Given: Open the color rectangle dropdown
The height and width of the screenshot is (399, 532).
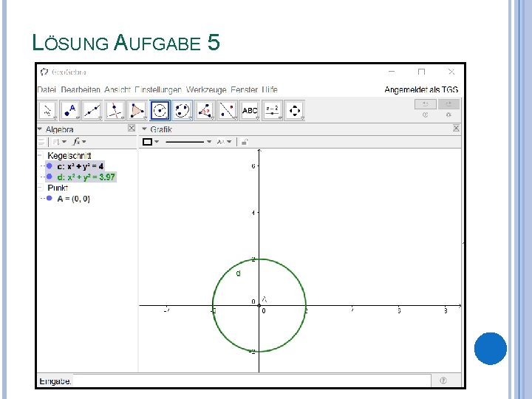Looking at the screenshot, I should point(157,142).
